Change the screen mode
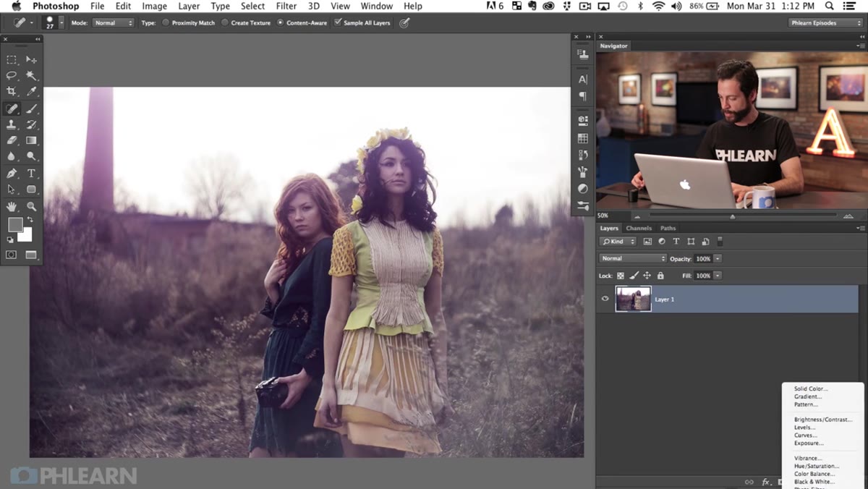The width and height of the screenshot is (868, 489). [31, 255]
